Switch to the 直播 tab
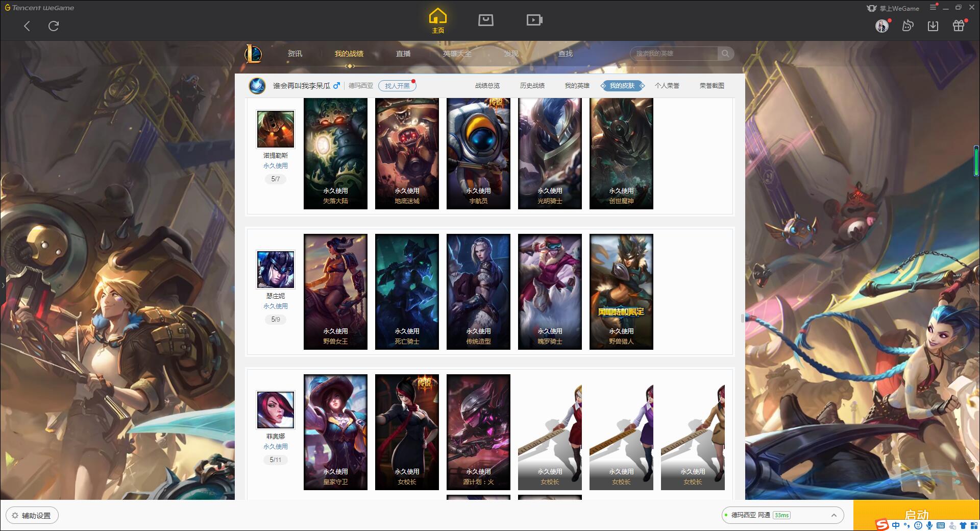The height and width of the screenshot is (531, 980). pyautogui.click(x=403, y=54)
